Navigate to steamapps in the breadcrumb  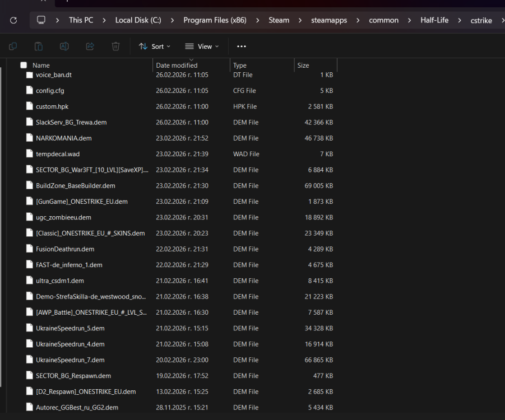click(x=329, y=20)
